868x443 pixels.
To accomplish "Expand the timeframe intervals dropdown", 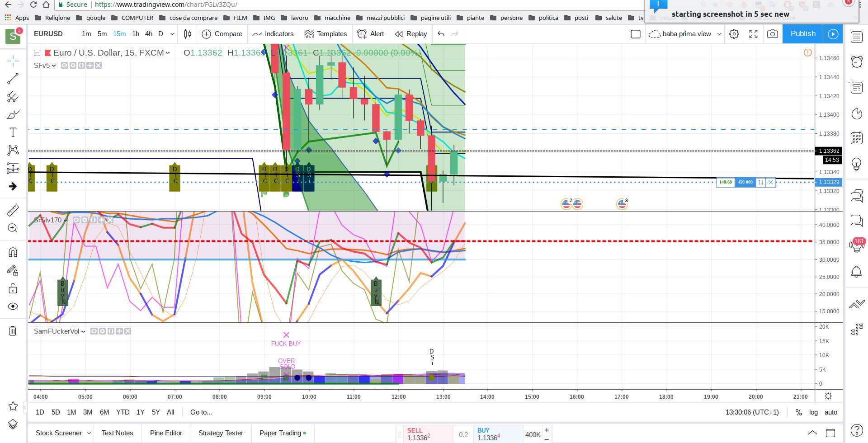I will tap(172, 34).
